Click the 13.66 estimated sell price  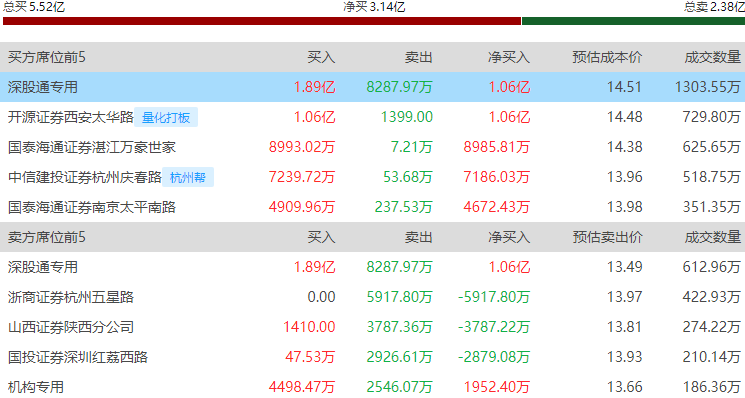(x=624, y=387)
